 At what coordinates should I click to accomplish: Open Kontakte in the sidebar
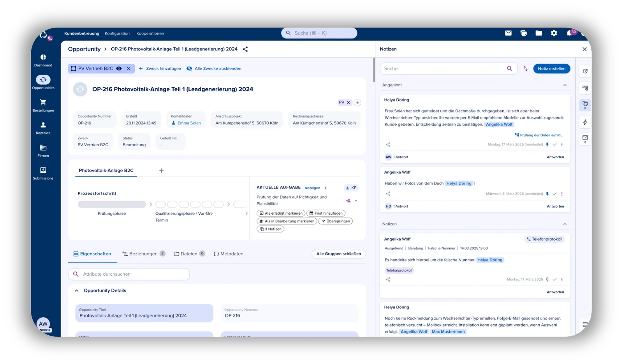pyautogui.click(x=43, y=128)
